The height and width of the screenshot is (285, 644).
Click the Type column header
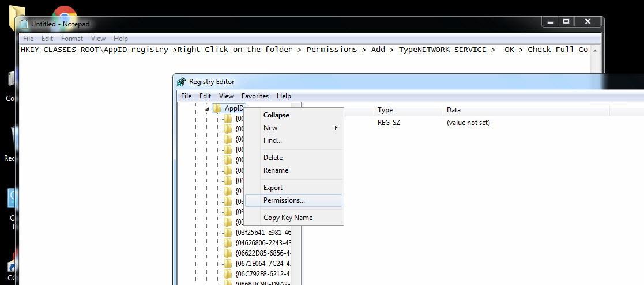coord(385,110)
